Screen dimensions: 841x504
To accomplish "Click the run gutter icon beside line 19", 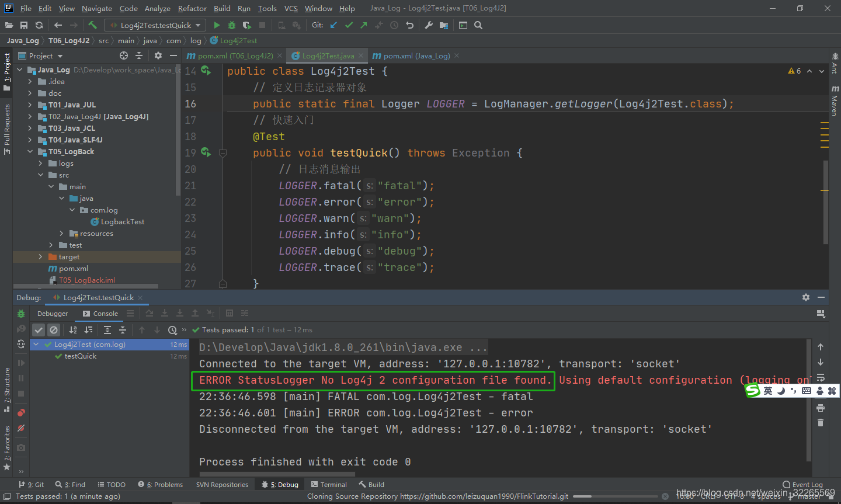I will [206, 152].
